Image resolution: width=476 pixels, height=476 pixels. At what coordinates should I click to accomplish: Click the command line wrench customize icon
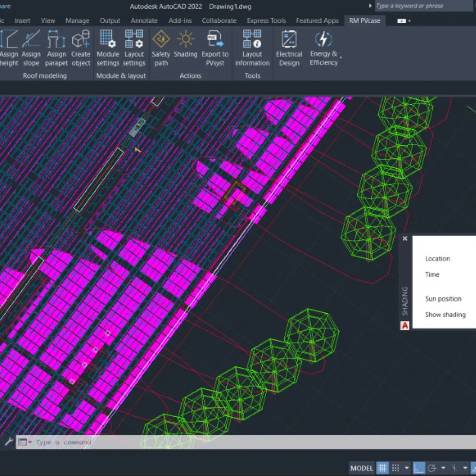click(x=9, y=442)
